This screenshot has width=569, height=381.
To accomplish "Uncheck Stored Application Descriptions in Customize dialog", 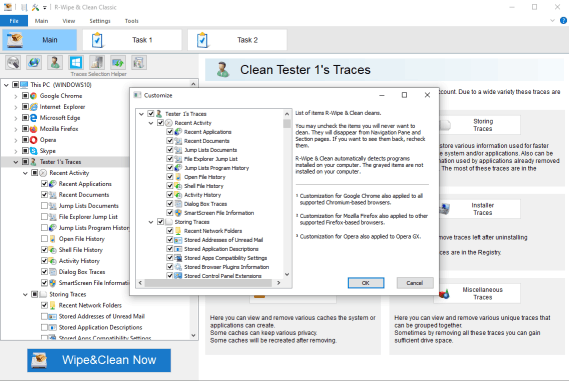I will [x=169, y=249].
